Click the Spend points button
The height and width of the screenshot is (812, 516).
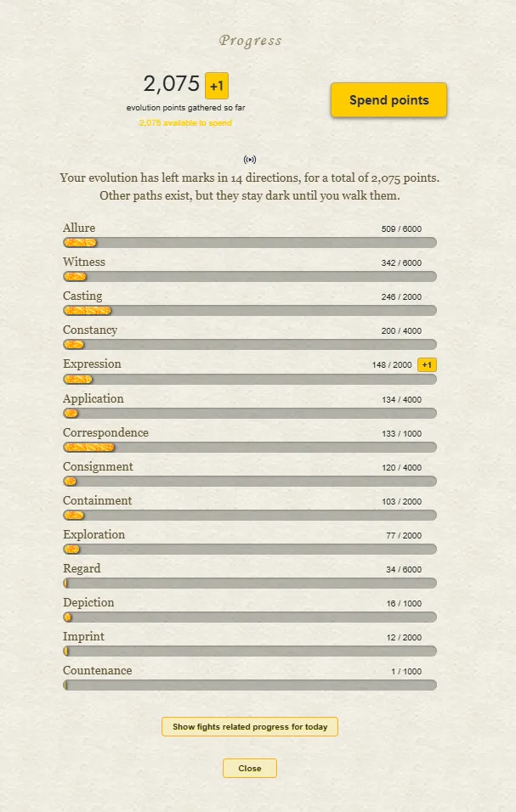coord(388,100)
